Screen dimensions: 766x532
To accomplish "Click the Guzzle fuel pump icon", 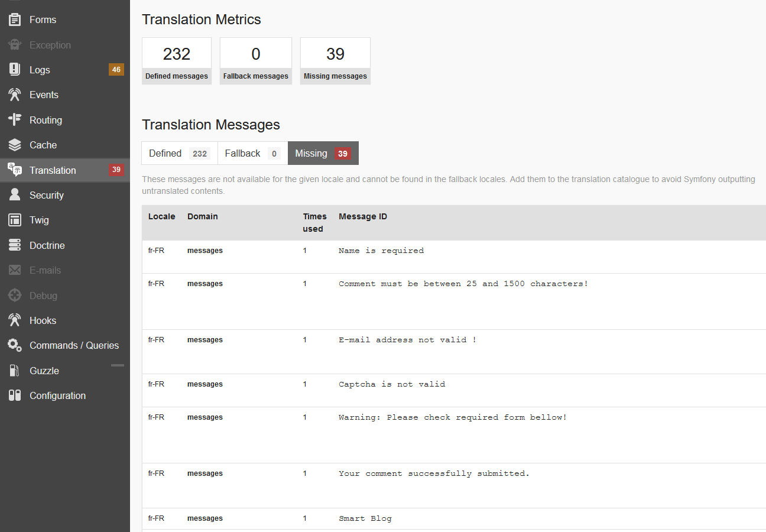I will point(15,371).
